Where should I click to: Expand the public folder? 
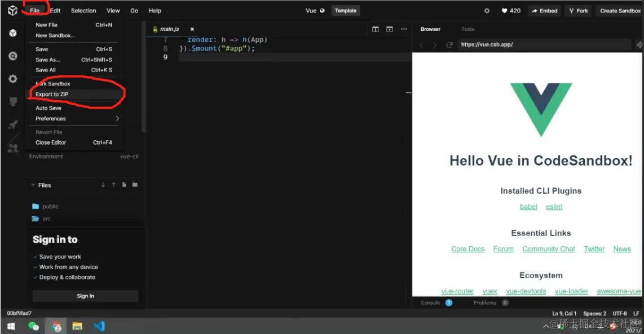[x=45, y=206]
